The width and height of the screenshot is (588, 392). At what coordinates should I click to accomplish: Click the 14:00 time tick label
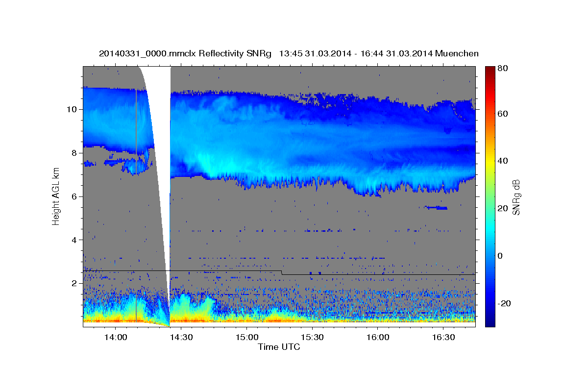[116, 338]
